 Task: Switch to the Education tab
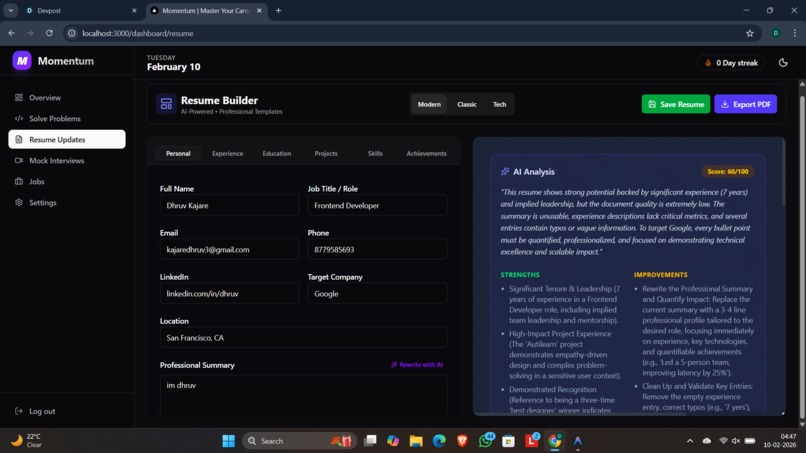point(277,154)
